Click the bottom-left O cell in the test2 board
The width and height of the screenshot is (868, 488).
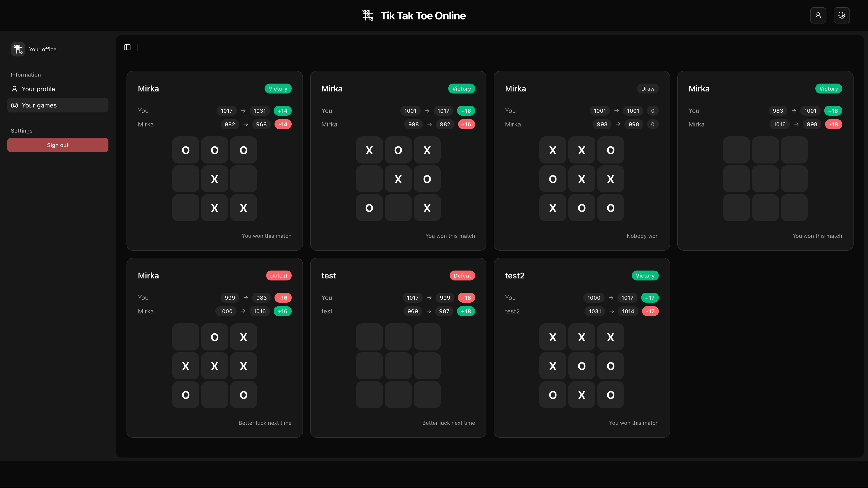553,395
